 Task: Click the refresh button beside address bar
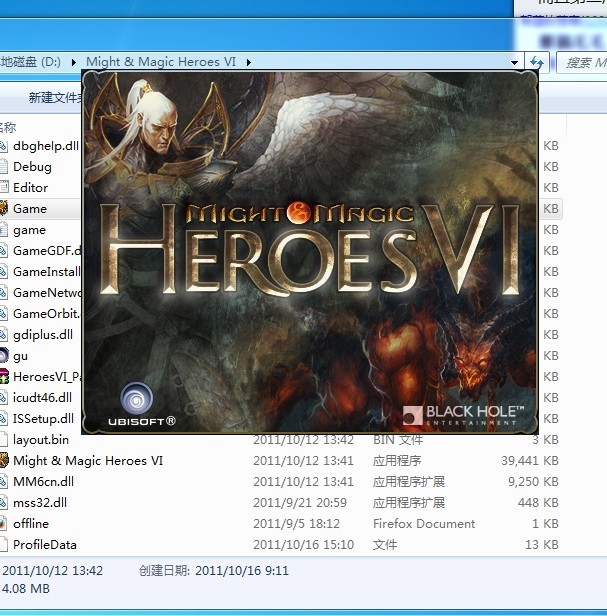(538, 62)
